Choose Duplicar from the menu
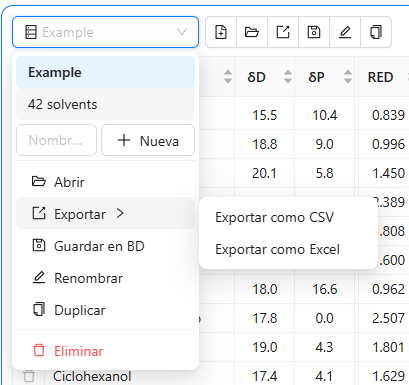409x385 pixels. pos(105,310)
